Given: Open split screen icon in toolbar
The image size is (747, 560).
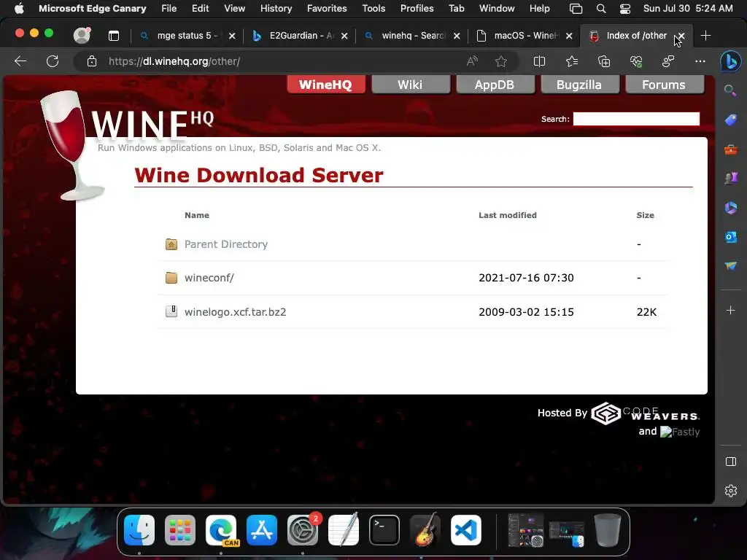Looking at the screenshot, I should tap(539, 61).
